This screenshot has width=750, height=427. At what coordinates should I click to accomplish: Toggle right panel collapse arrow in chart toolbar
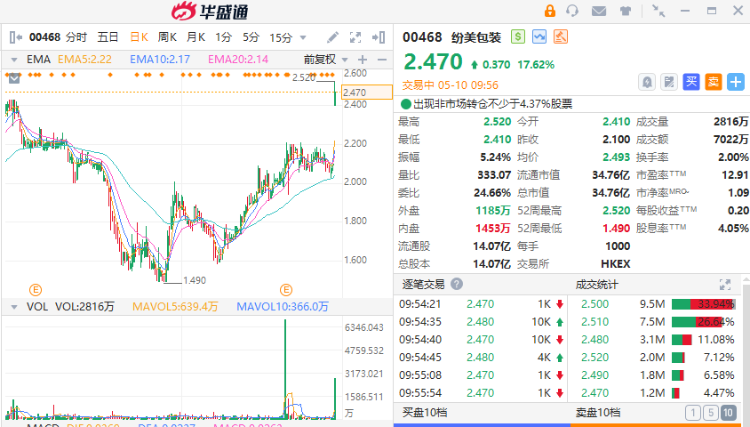pyautogui.click(x=379, y=37)
